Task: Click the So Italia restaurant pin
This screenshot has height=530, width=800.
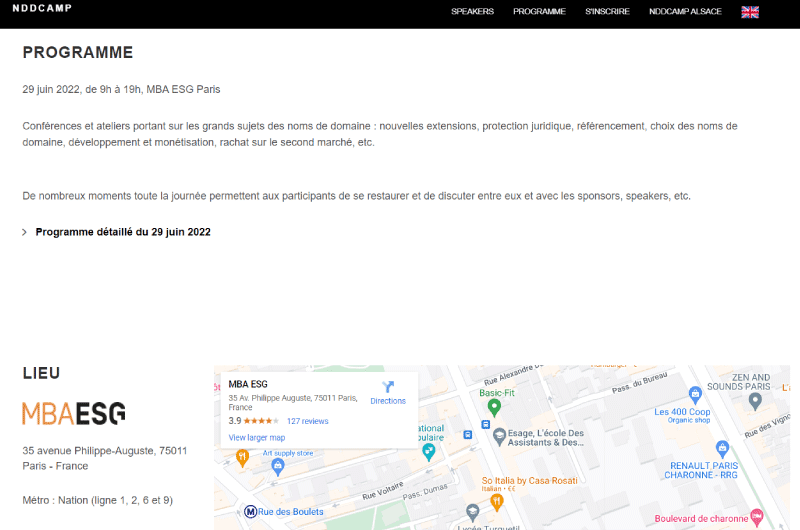Action: coord(496,503)
